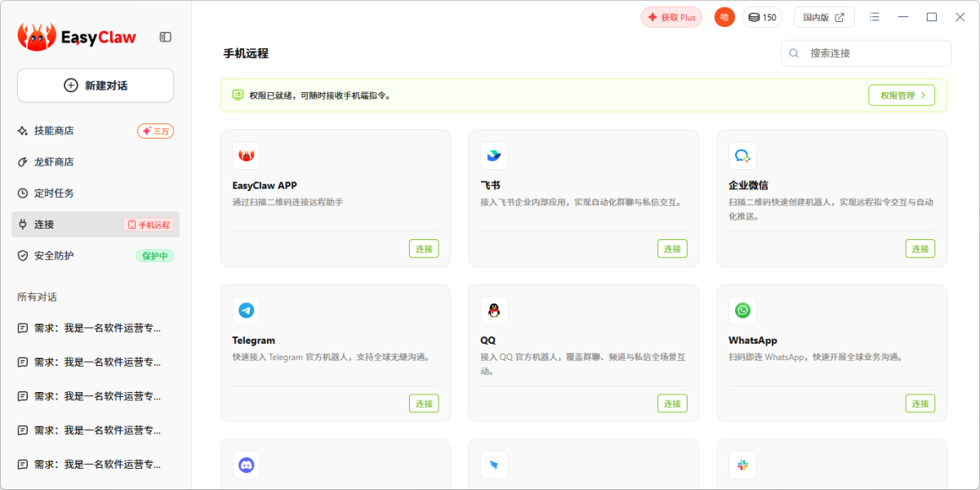Collapse the sidebar using the panel icon
Viewport: 980px width, 490px height.
pyautogui.click(x=165, y=37)
